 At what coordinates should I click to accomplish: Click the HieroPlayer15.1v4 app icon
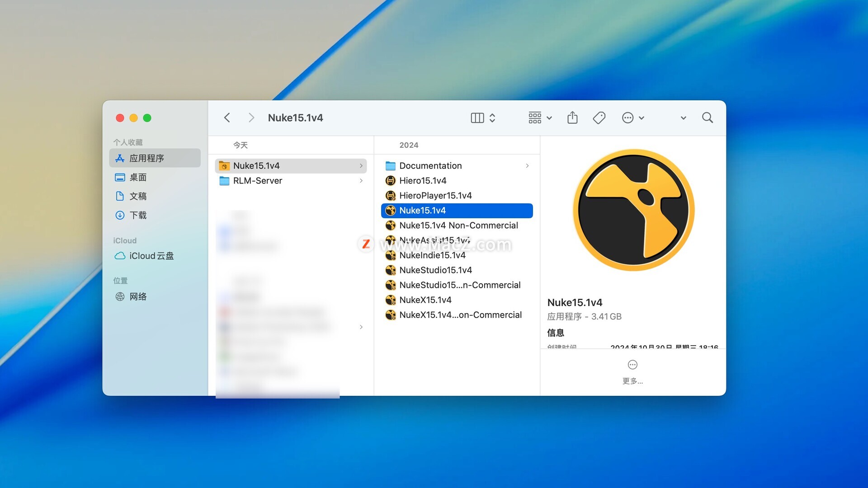pos(391,196)
